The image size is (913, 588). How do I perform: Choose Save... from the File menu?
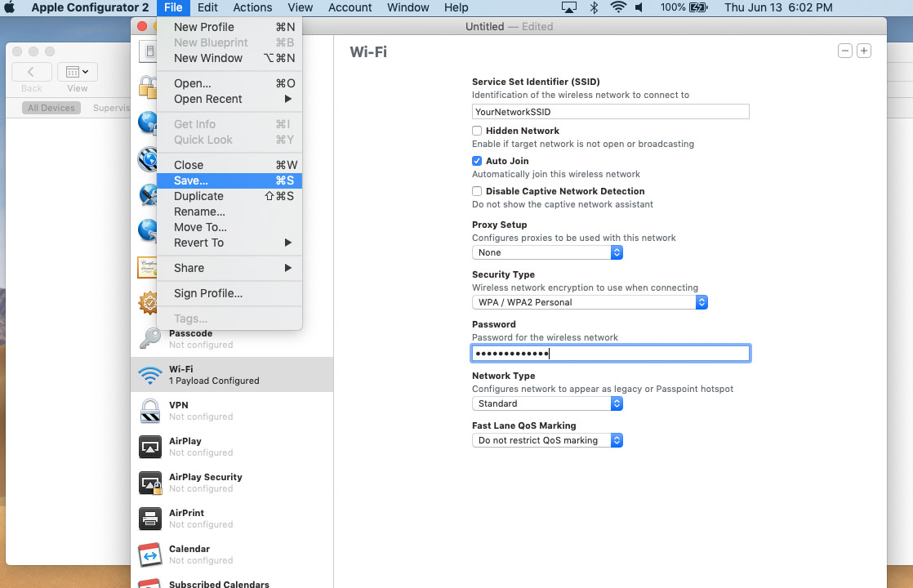[x=229, y=180]
